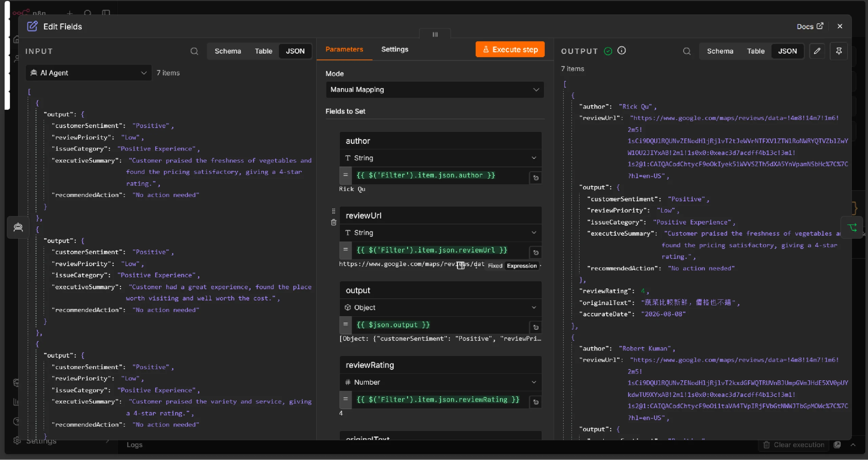Image resolution: width=868 pixels, height=462 pixels.
Task: Toggle reviewUrl value to Fixed mode
Action: tap(495, 266)
